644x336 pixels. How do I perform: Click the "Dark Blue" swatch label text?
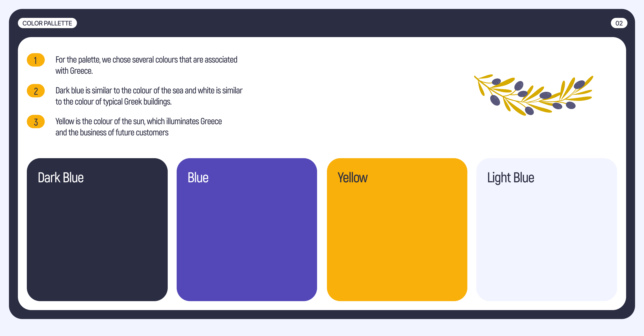(61, 178)
